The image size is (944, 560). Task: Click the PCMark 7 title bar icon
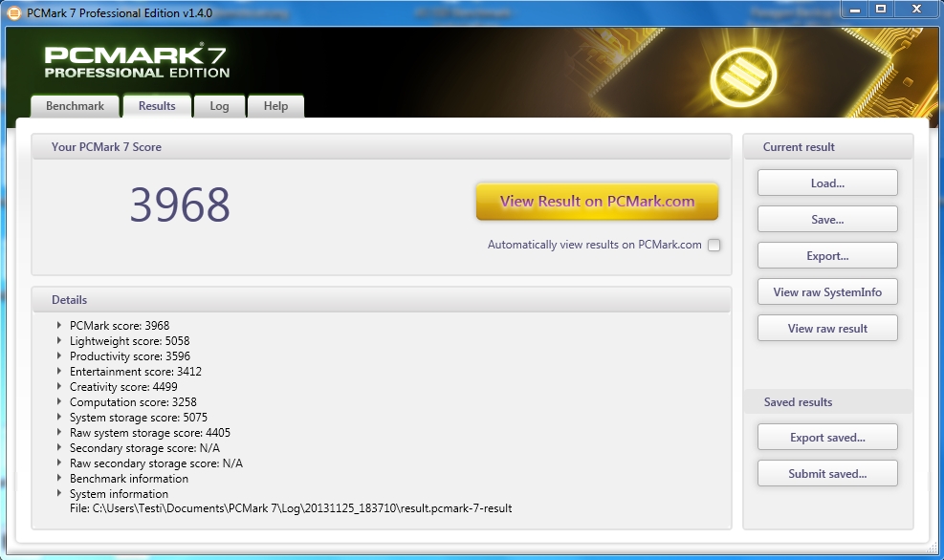[13, 12]
